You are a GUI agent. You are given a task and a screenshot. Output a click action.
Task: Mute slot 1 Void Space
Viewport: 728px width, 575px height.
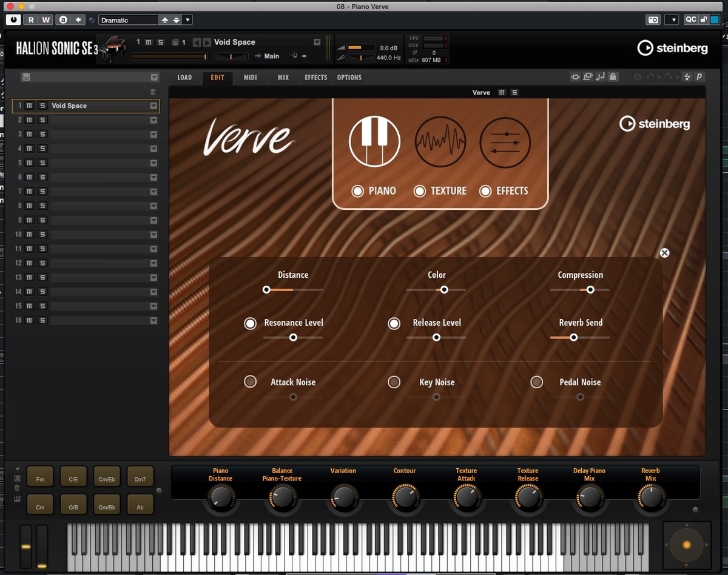click(29, 106)
